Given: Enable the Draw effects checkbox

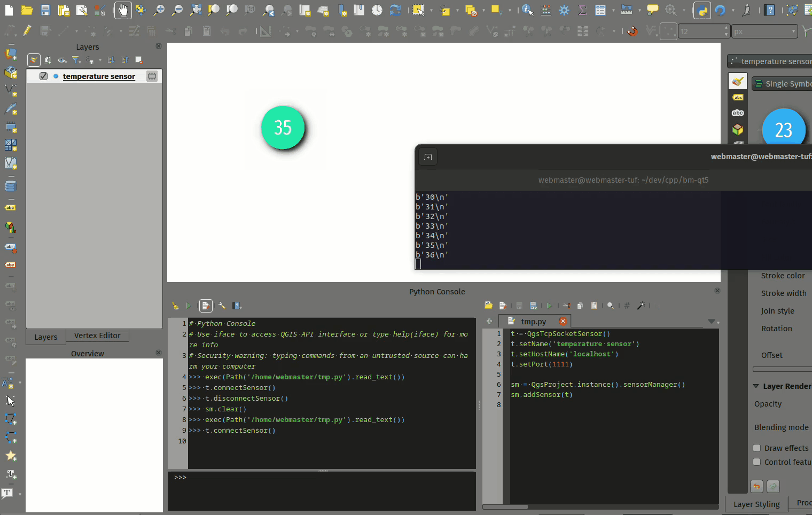Looking at the screenshot, I should click(757, 448).
